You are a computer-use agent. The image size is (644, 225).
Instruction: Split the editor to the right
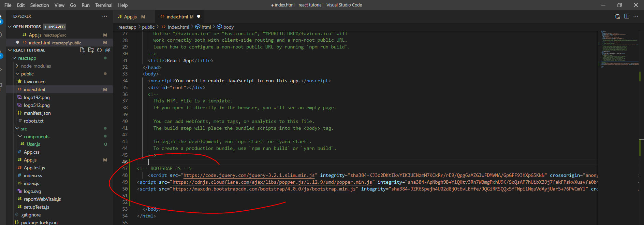(x=627, y=16)
